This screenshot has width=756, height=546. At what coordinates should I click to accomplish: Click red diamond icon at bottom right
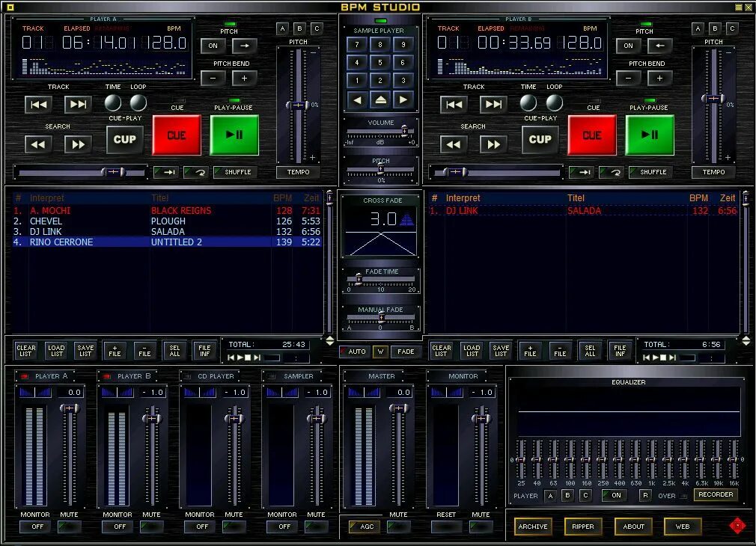[737, 525]
